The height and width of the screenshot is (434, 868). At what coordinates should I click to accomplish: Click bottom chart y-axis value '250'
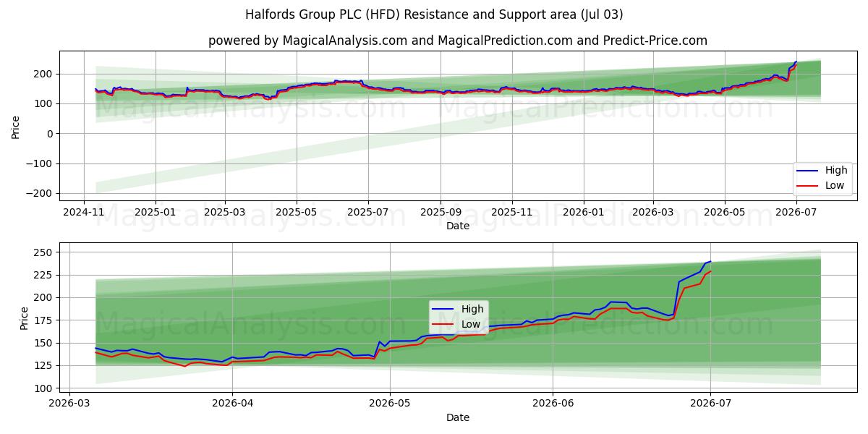tap(43, 252)
